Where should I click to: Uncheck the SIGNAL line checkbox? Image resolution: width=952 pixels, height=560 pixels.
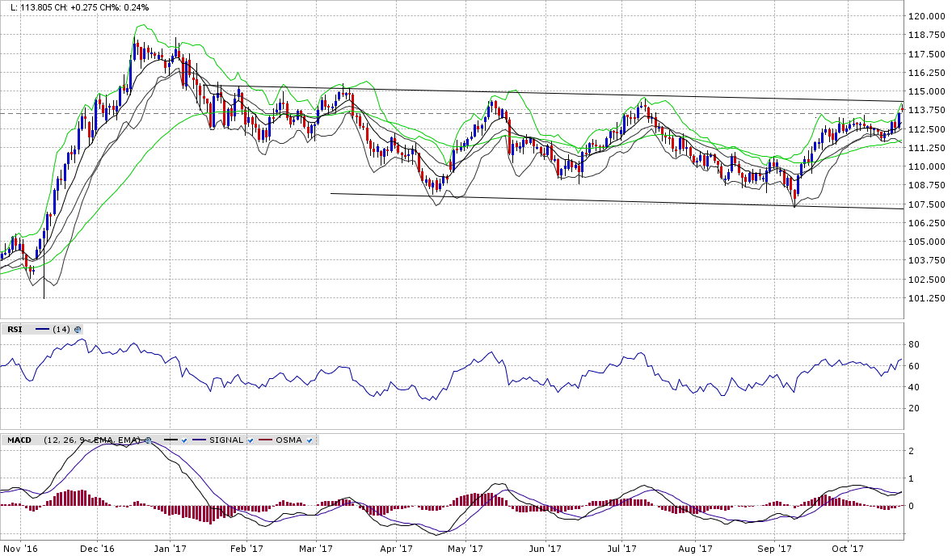(x=250, y=440)
